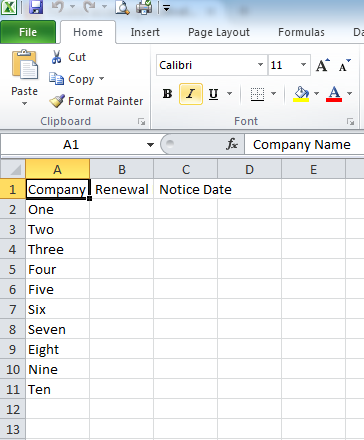Screen dimensions: 364x440
Task: Click the Quick Print printer icon
Action: pyautogui.click(x=144, y=7)
